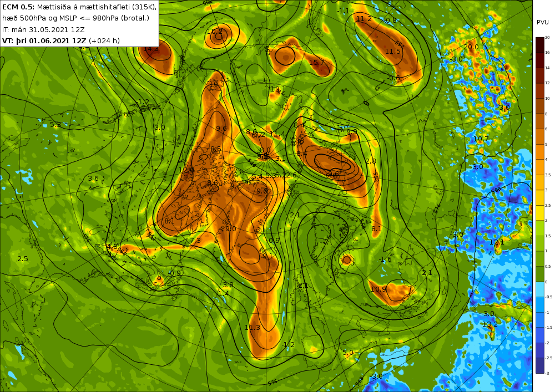
Task: Click the '-0.6' value label
Action: [393, 78]
